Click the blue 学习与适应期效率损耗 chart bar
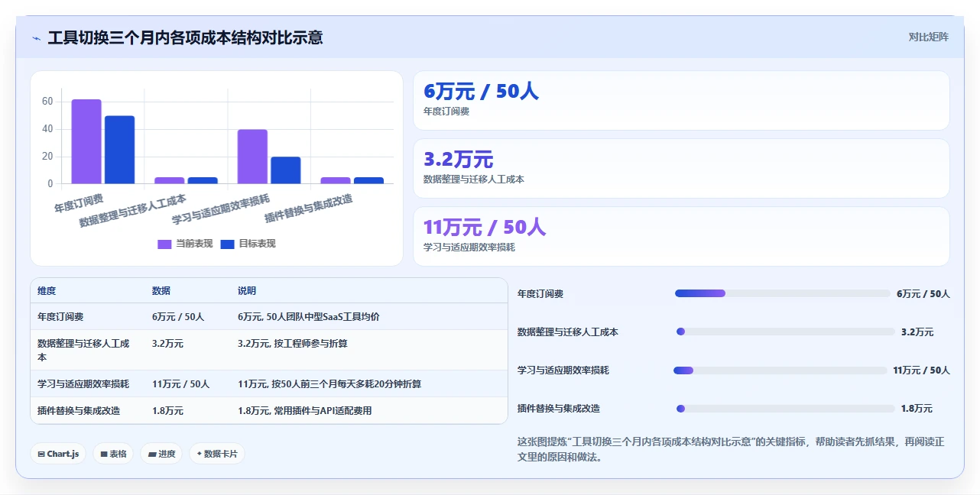This screenshot has height=495, width=980. point(285,170)
